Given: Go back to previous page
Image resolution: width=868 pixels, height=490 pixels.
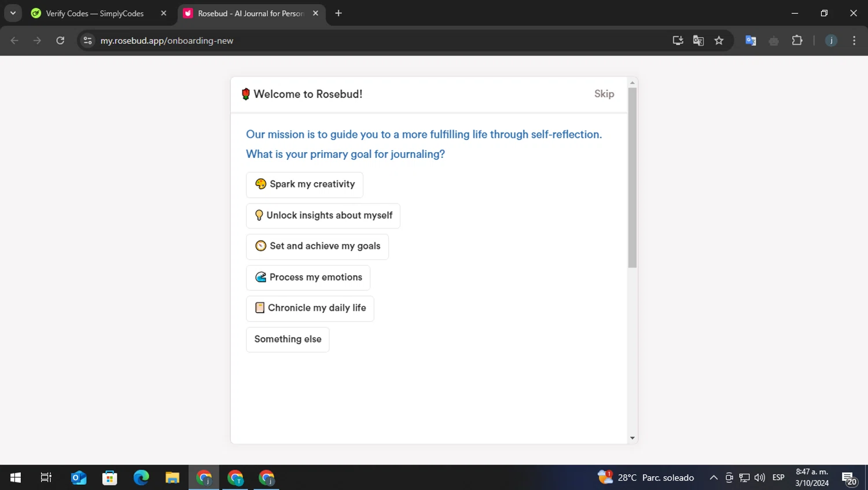Looking at the screenshot, I should 14,40.
